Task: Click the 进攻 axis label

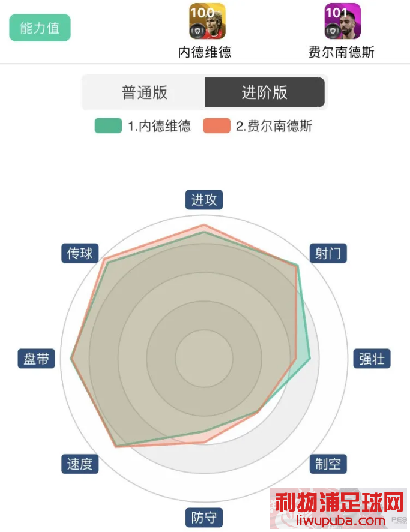Action: pyautogui.click(x=204, y=200)
